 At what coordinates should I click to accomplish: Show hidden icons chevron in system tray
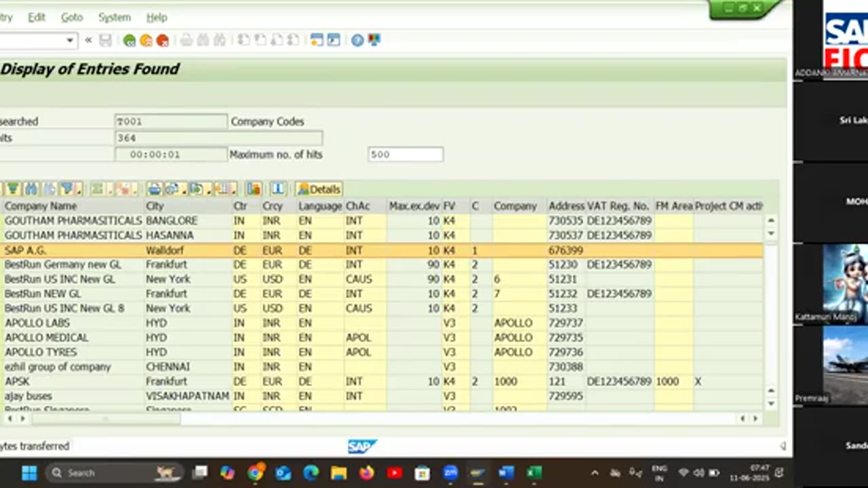click(595, 473)
